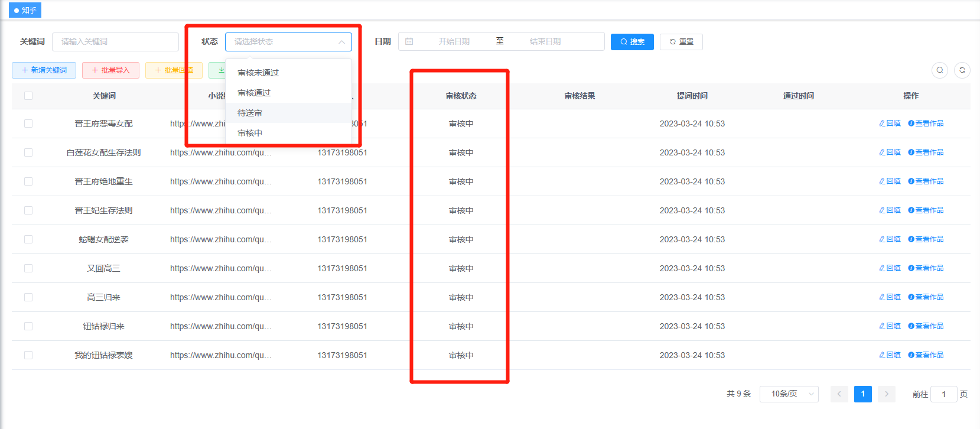Click the blue 搜索 search button
This screenshot has height=429, width=980.
[x=632, y=42]
